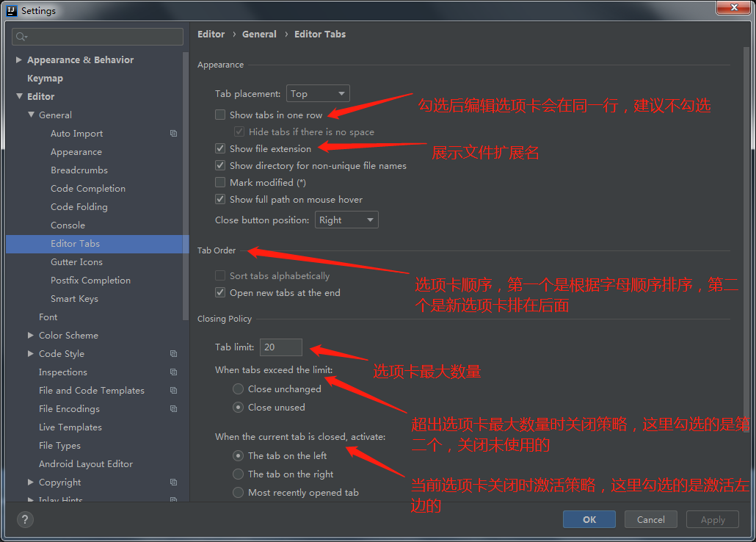Open the Tab placement dropdown
Screen dimensions: 756x542
317,93
